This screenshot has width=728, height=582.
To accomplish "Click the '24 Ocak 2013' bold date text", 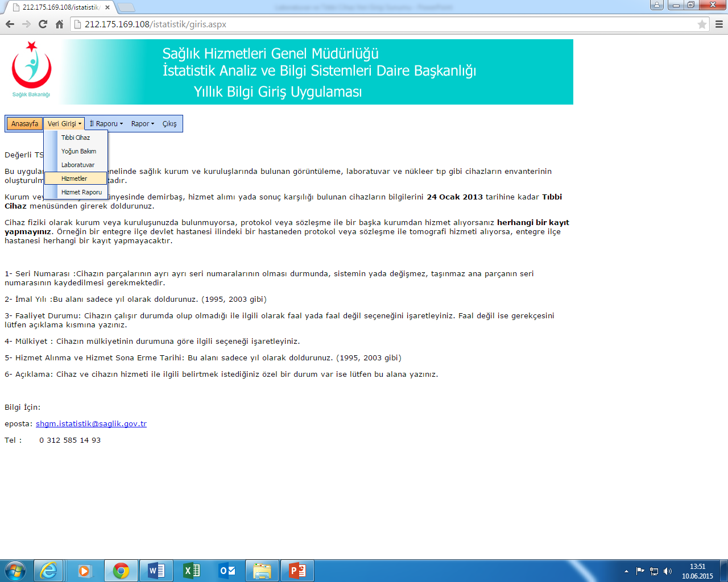I will (x=454, y=197).
